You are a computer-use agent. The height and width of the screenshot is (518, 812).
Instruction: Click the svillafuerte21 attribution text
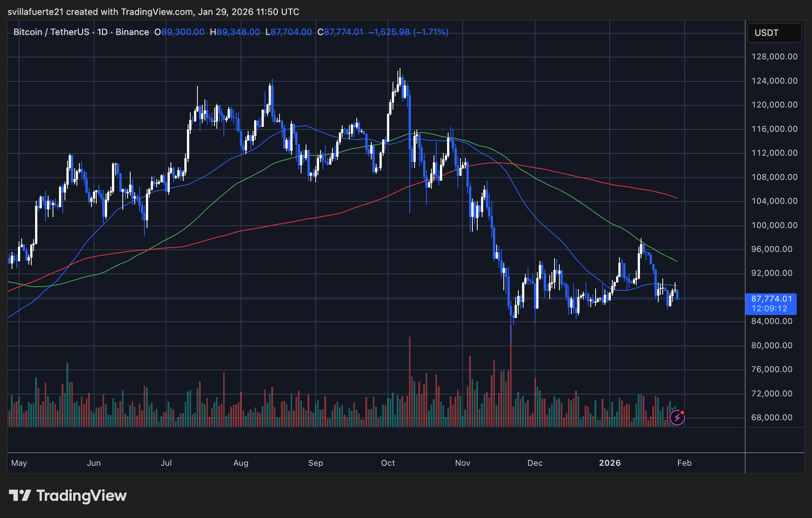click(35, 12)
